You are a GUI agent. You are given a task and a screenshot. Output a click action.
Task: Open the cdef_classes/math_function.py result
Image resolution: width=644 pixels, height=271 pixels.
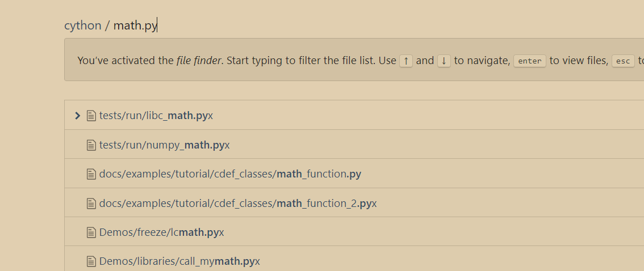click(x=230, y=174)
